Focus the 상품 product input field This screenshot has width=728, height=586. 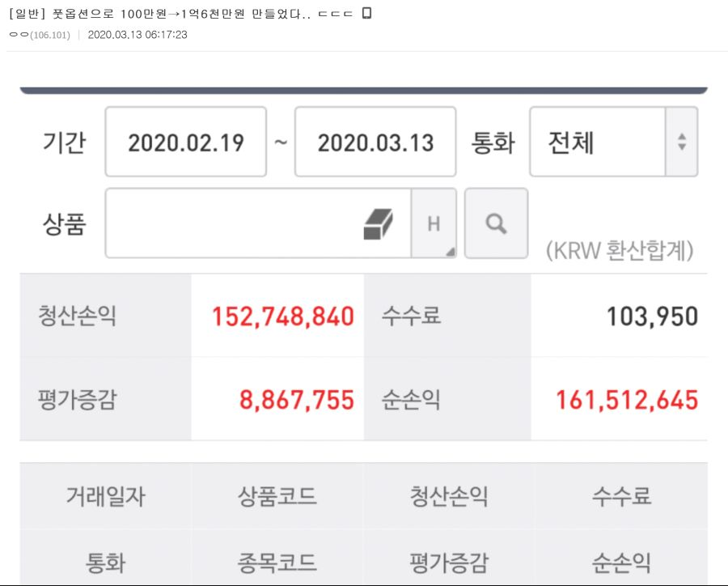tap(258, 223)
